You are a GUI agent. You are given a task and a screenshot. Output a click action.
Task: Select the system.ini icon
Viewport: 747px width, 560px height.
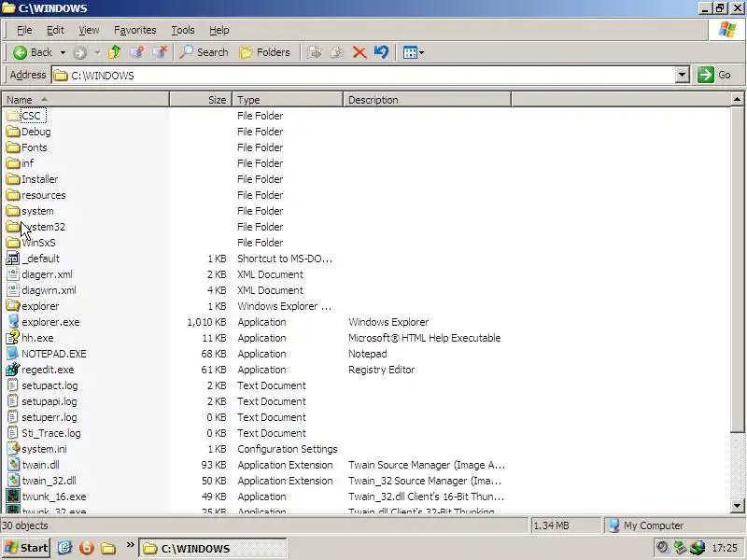[x=13, y=449]
